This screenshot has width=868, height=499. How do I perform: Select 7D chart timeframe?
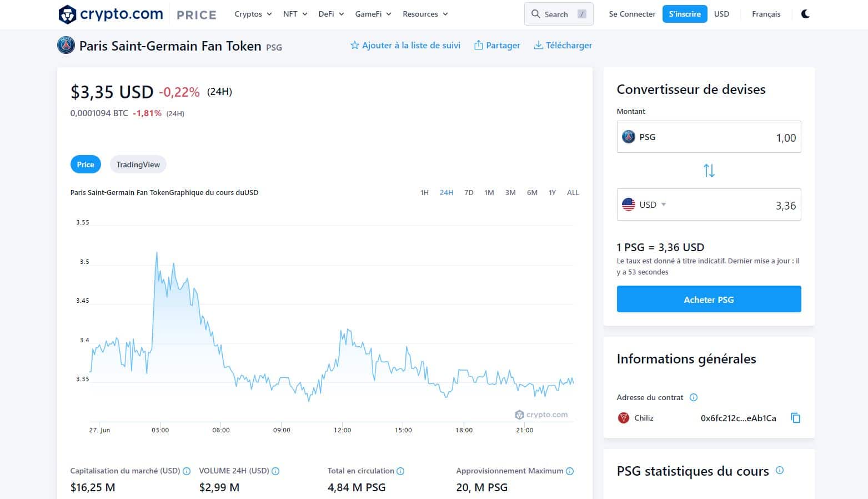[469, 193]
